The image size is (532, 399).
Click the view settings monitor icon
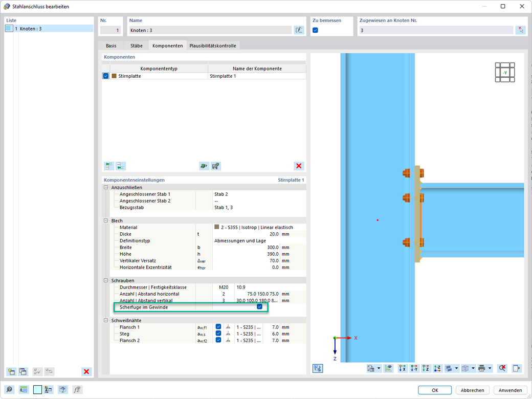click(62, 389)
